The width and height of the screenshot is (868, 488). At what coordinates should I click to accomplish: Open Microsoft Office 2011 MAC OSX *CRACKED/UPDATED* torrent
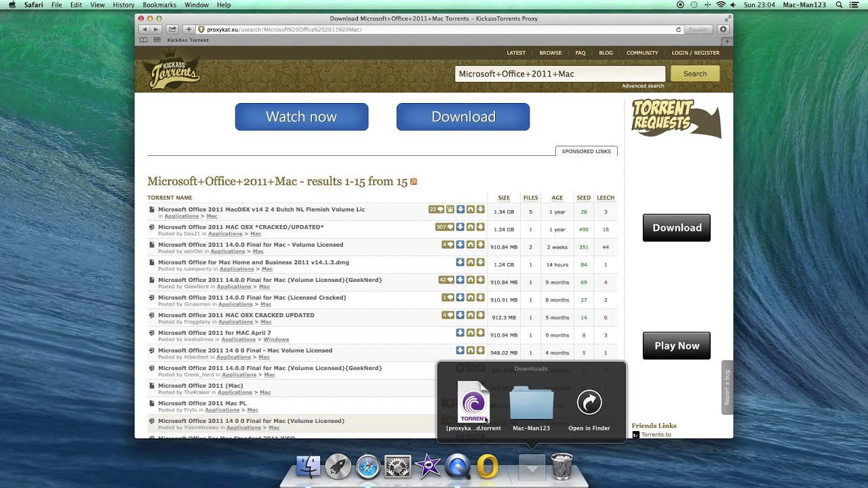[241, 227]
